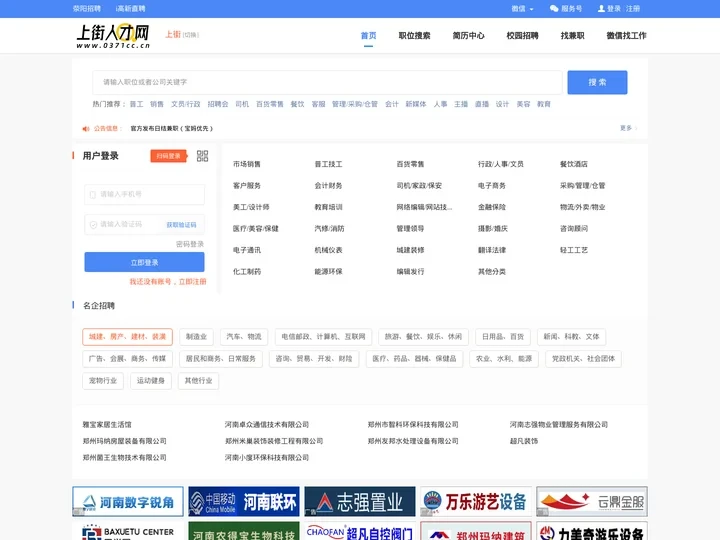
Task: Open the QR code login icon
Action: pos(202,156)
